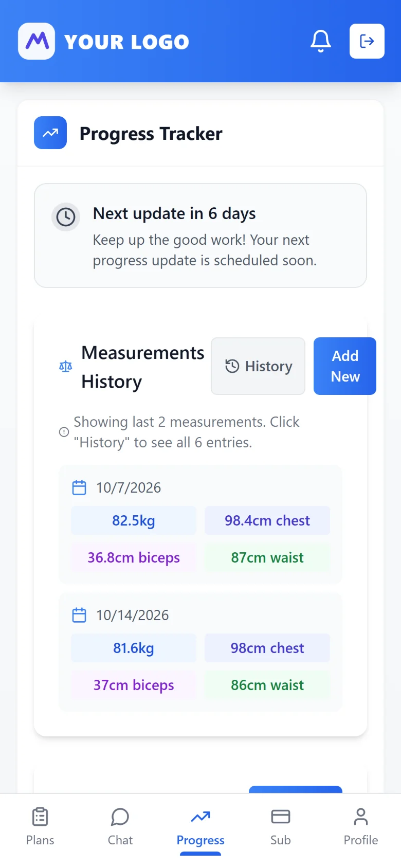Click the 10/7/2026 date label
This screenshot has width=401, height=868.
129,487
